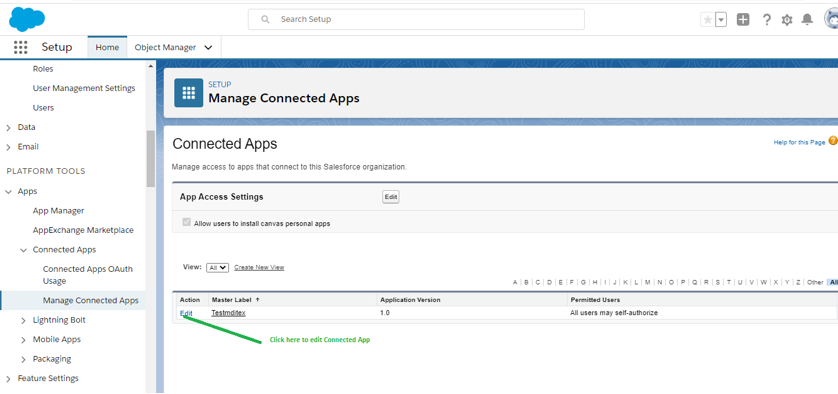Viewport: 838px width, 394px height.
Task: Open the setup gear icon
Action: 787,20
